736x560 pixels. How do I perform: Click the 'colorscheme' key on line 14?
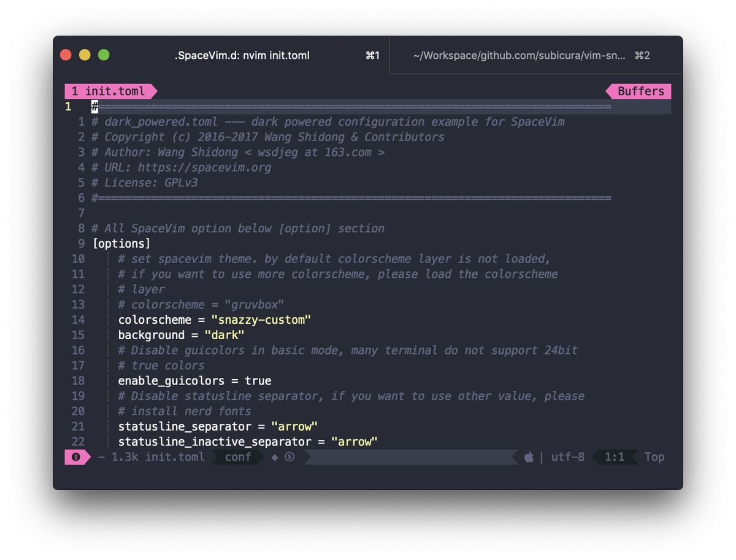(155, 320)
